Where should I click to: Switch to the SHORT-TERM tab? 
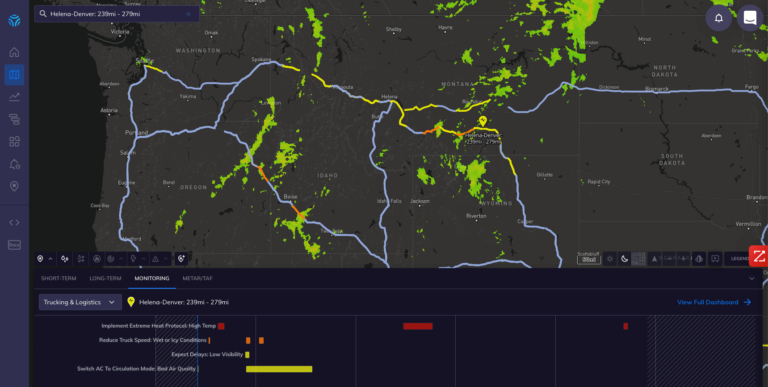pyautogui.click(x=59, y=278)
